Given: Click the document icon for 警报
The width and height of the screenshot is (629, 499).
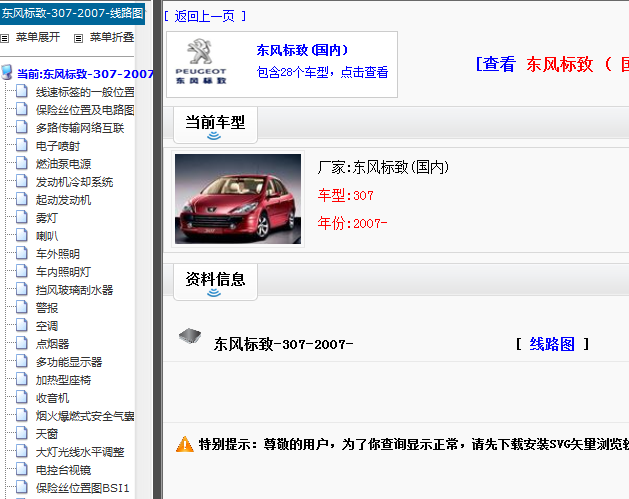Looking at the screenshot, I should [22, 307].
